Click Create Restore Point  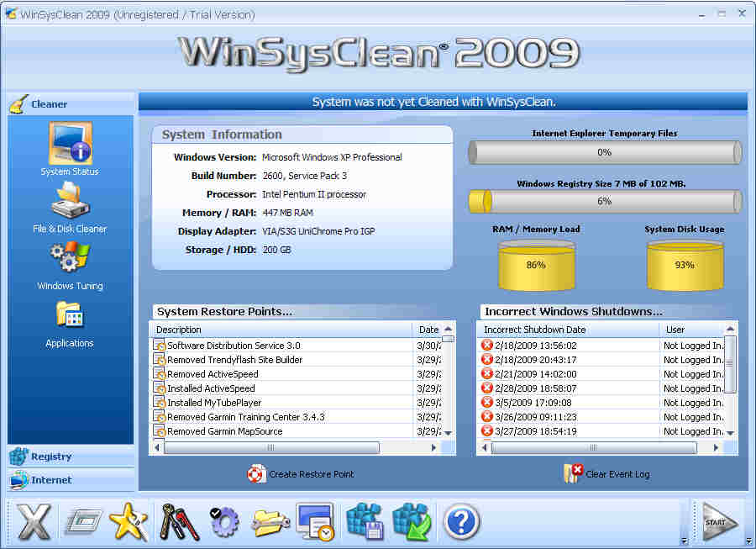(301, 474)
